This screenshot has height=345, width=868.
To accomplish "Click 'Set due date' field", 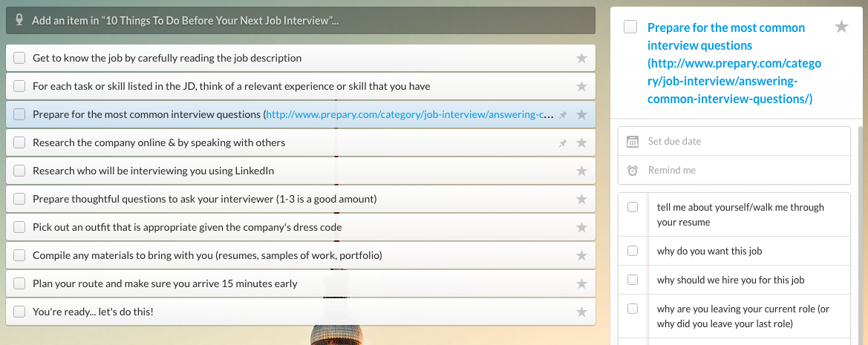I will [x=734, y=141].
